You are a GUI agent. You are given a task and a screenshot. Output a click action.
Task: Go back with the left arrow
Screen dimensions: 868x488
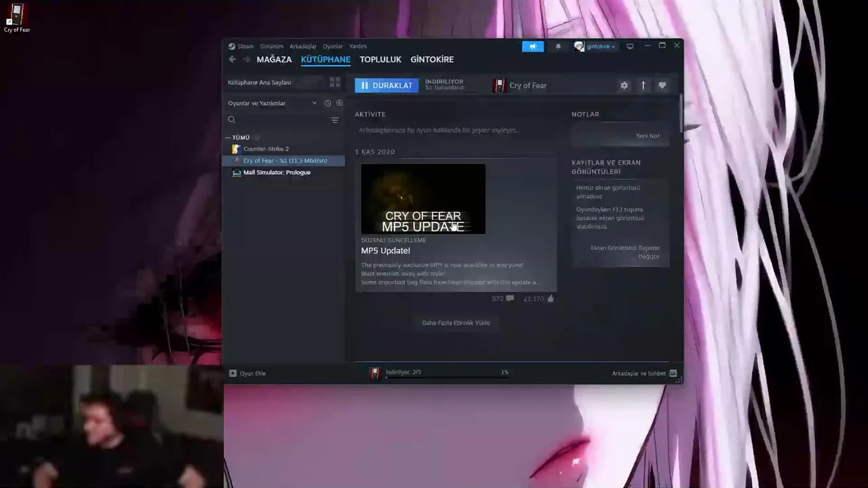coord(233,60)
